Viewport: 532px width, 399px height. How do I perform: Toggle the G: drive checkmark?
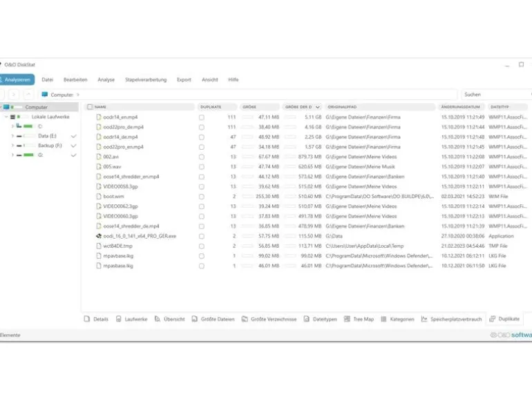point(73,155)
